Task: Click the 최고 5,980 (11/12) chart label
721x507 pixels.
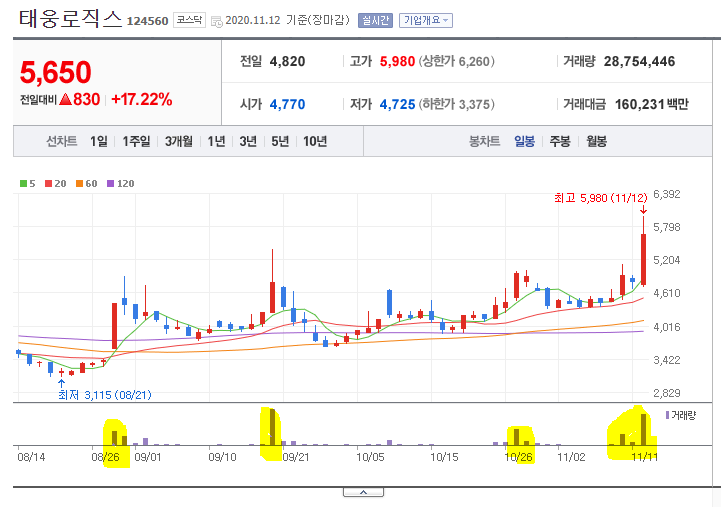Action: tap(601, 198)
